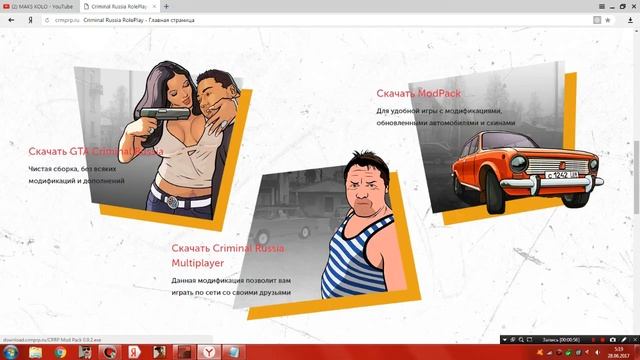Click the green checkmark tray icon

568,353
